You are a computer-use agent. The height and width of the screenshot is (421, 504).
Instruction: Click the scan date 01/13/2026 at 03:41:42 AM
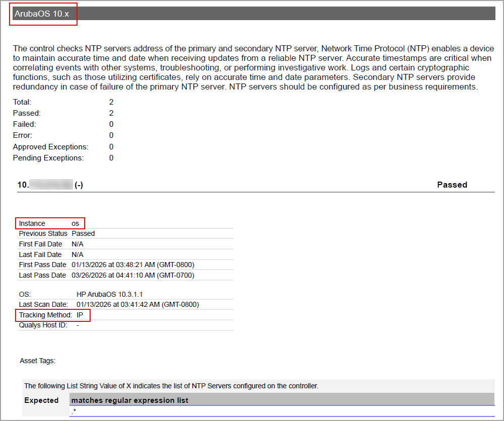point(137,304)
